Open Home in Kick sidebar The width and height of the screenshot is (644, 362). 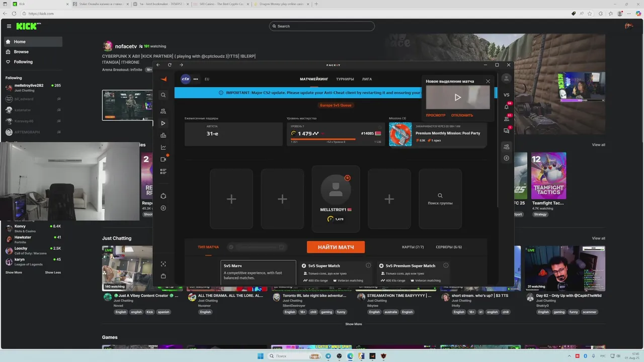pos(33,42)
